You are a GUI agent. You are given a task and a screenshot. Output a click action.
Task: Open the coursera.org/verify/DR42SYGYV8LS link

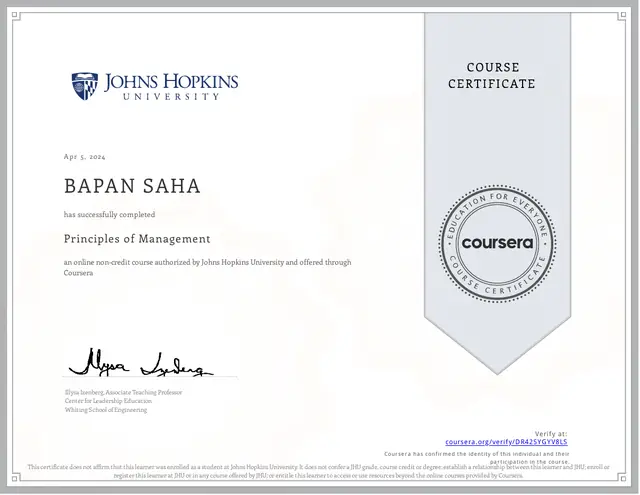coord(506,442)
